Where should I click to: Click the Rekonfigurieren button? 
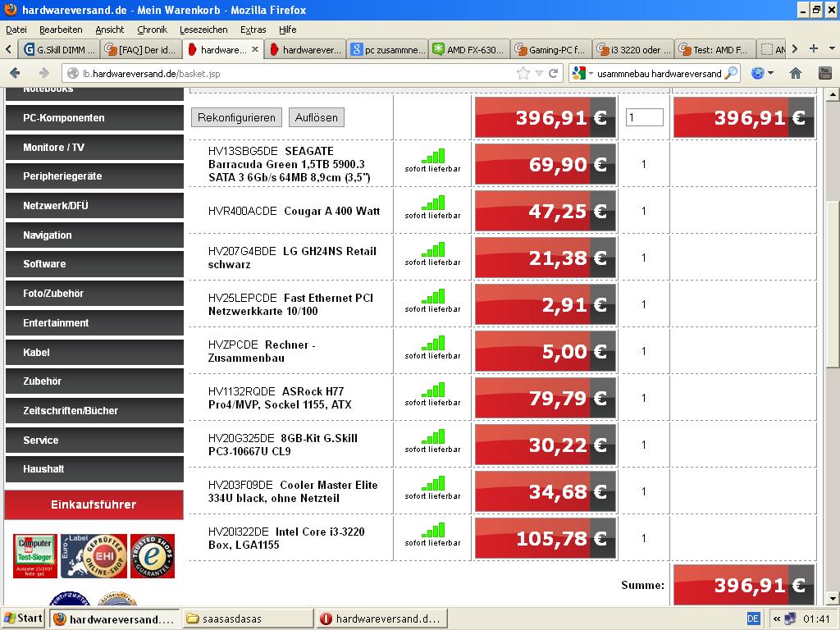tap(236, 117)
